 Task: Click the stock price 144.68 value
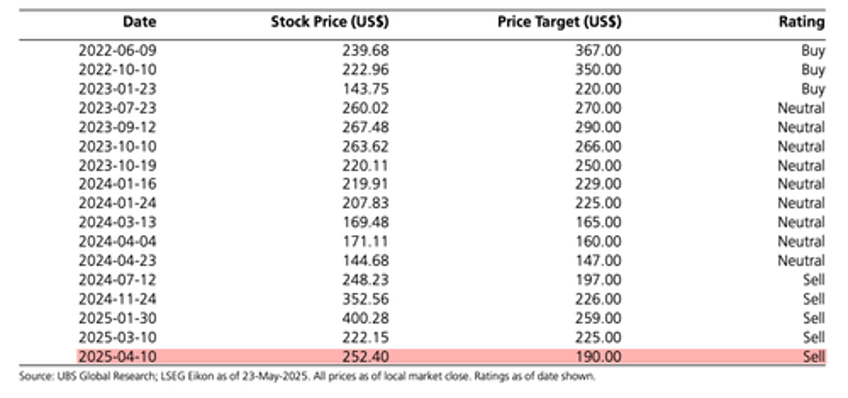(365, 261)
